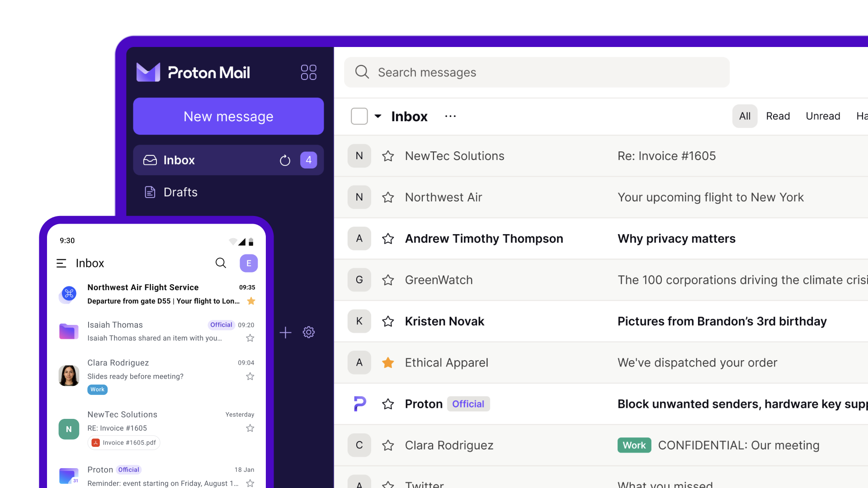The width and height of the screenshot is (868, 488).
Task: Tap Isaiah Thomas folder icon on mobile
Action: click(x=69, y=331)
